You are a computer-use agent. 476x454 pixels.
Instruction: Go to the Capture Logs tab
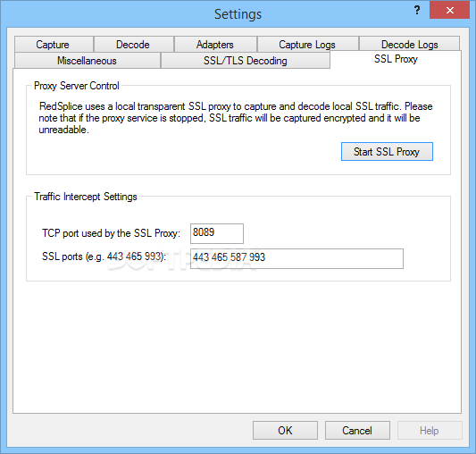(307, 45)
